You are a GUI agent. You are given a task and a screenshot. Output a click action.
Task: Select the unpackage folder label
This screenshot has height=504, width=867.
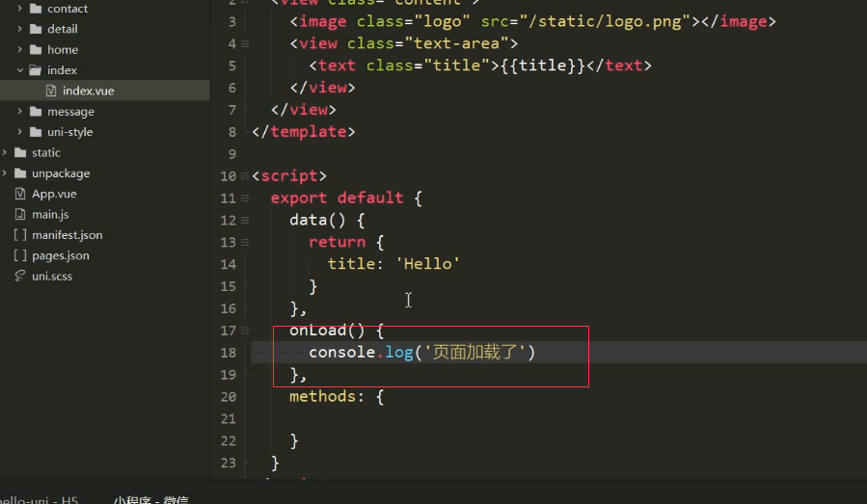[x=61, y=173]
